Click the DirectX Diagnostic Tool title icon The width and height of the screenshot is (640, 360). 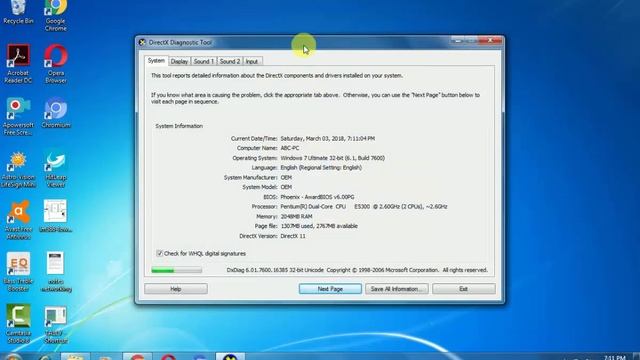[x=142, y=42]
